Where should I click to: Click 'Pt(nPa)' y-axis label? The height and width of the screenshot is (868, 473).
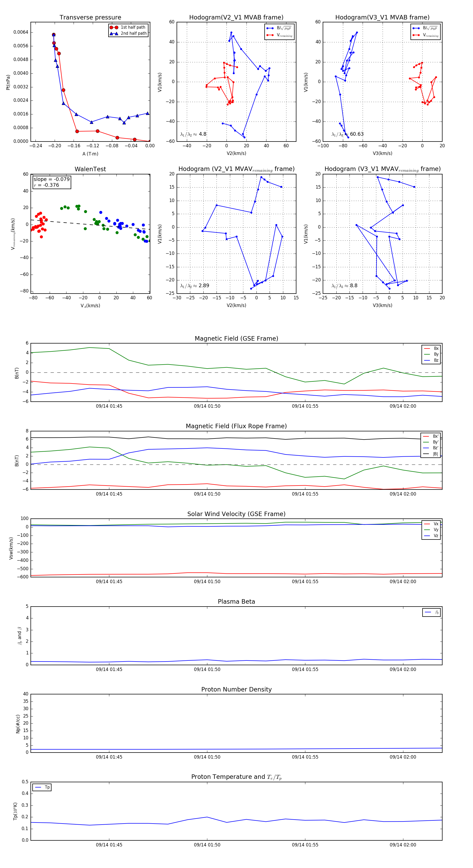pyautogui.click(x=8, y=82)
